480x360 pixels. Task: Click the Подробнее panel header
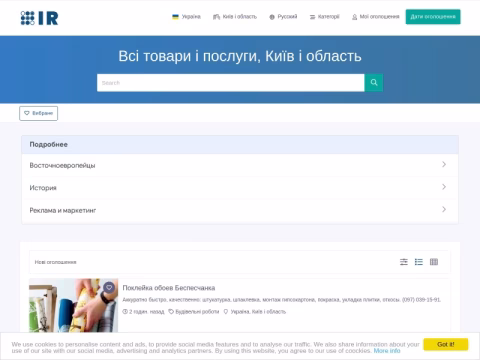240,145
